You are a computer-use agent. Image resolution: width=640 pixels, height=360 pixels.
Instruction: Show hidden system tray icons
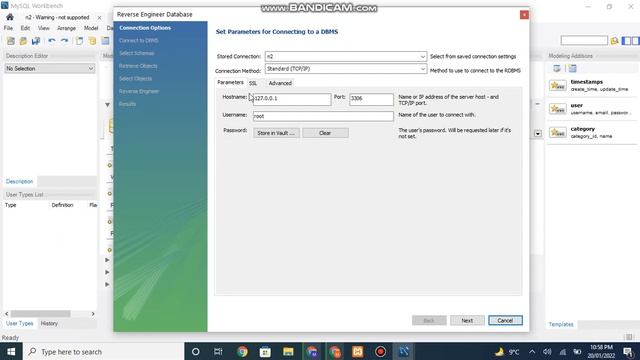[x=532, y=352]
